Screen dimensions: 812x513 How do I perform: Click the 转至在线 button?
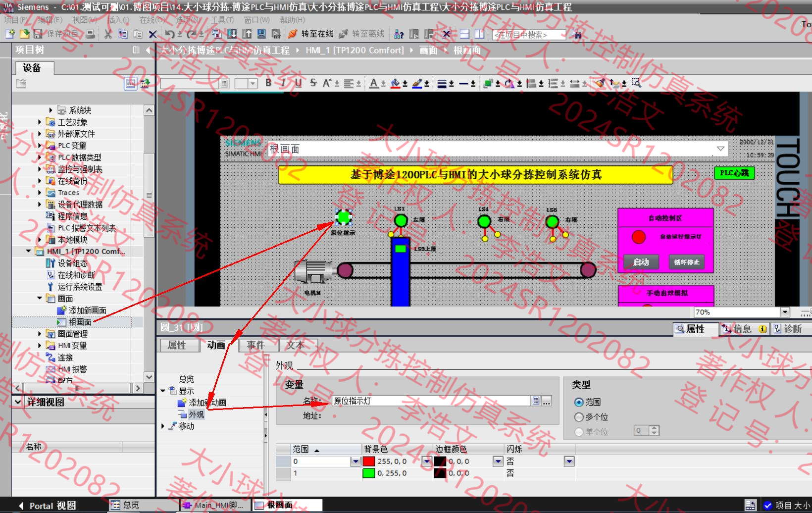310,34
